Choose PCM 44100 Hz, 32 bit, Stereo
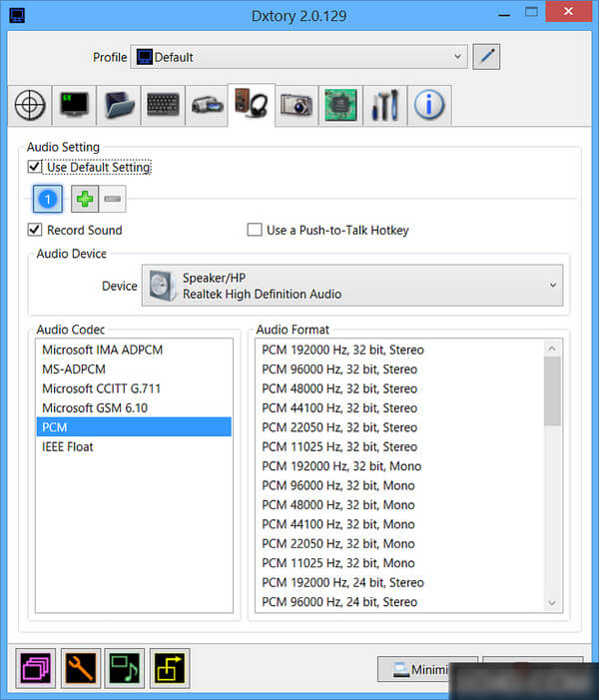Image resolution: width=599 pixels, height=700 pixels. tap(339, 407)
